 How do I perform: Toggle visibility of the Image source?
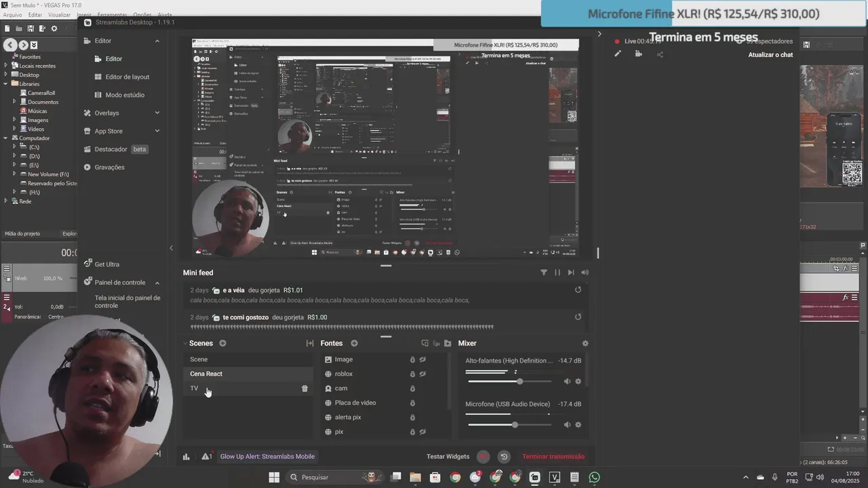(x=422, y=360)
